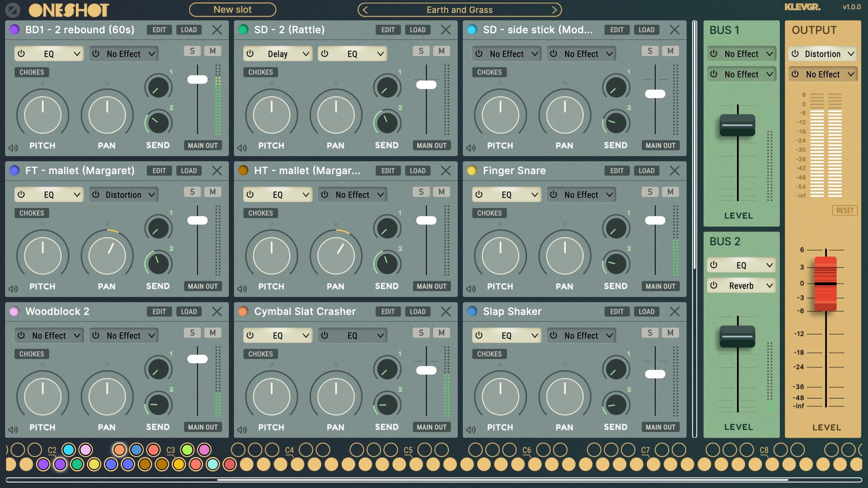
Task: Click the New slot button
Action: pyautogui.click(x=233, y=10)
